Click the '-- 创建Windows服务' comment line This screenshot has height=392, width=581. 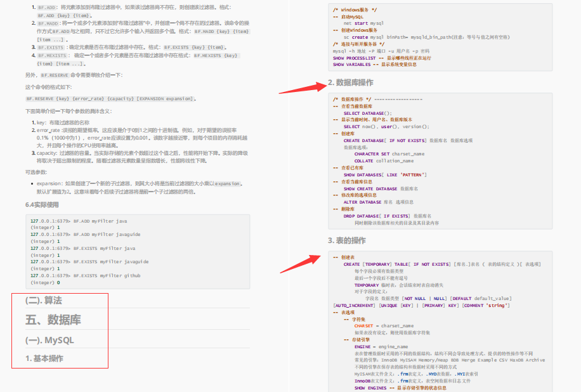point(355,30)
